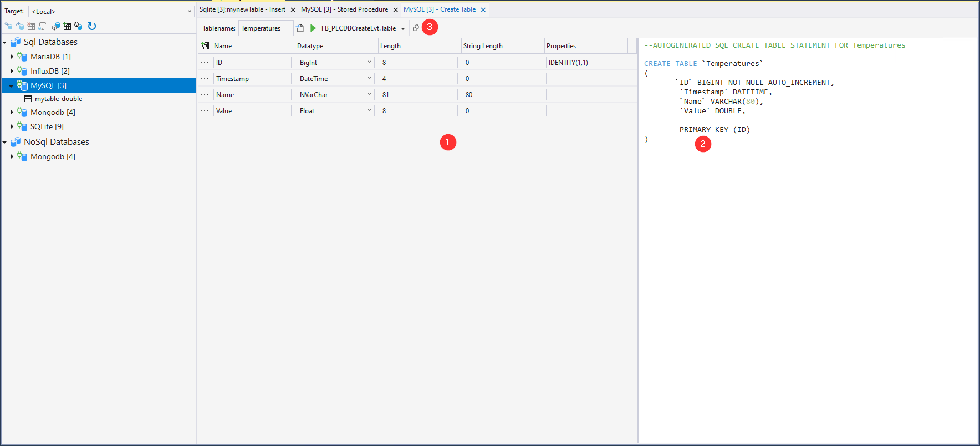The image size is (980, 446).
Task: Click the NoSql Databases group icon
Action: (16, 142)
